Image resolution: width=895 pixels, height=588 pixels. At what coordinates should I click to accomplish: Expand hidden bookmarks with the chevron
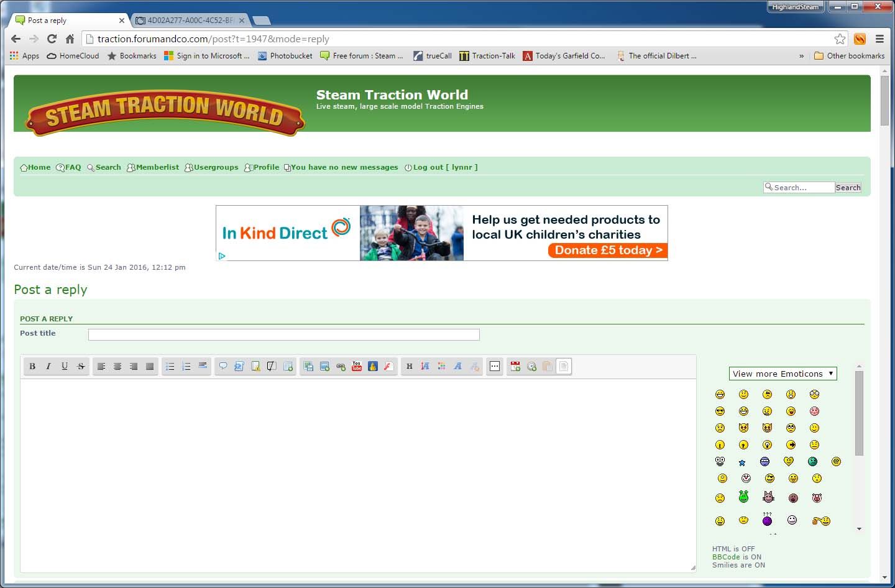coord(801,56)
